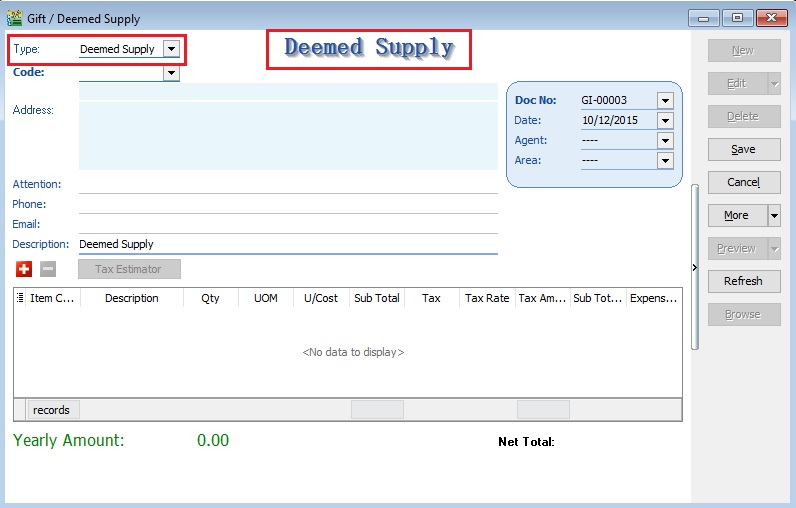Select the Qty column header
This screenshot has width=796, height=508.
[x=210, y=298]
